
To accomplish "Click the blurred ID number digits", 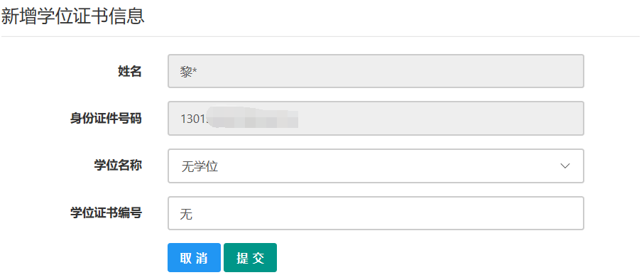I will (253, 117).
